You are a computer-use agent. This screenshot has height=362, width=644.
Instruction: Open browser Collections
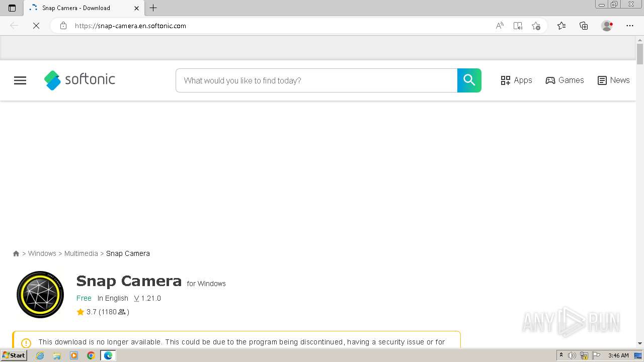click(584, 26)
